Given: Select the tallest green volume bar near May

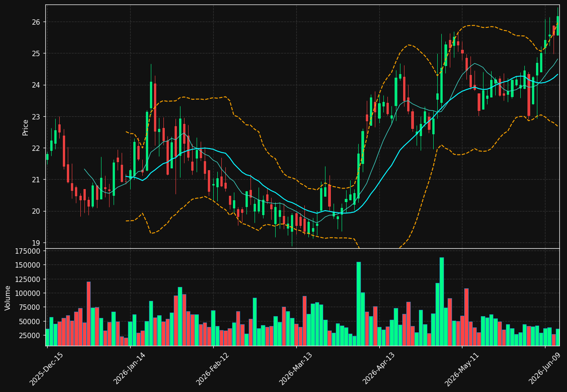Looking at the screenshot, I should 442,301.
